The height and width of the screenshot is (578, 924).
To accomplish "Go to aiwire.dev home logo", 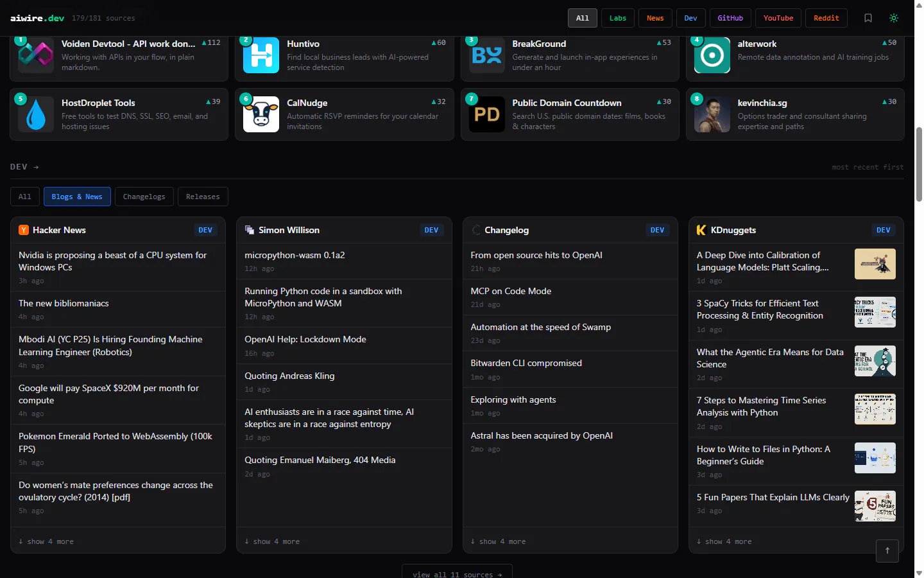I will (37, 18).
